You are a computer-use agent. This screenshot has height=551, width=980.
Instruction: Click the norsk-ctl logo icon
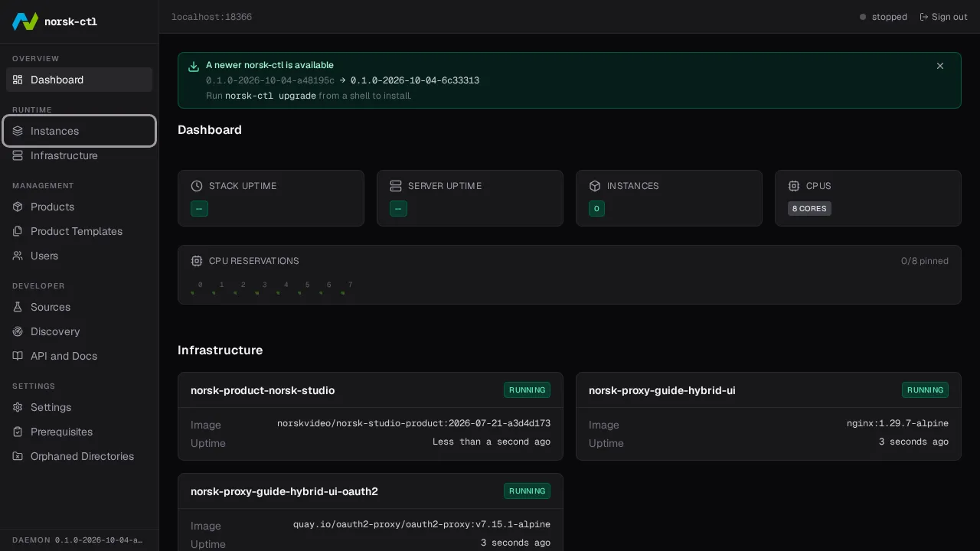point(25,21)
